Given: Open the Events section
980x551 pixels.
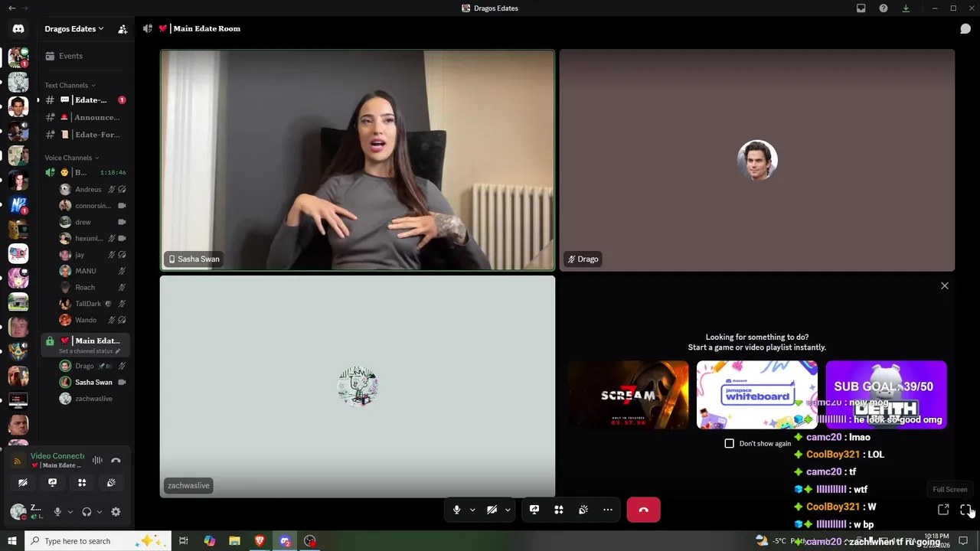Looking at the screenshot, I should [84, 56].
